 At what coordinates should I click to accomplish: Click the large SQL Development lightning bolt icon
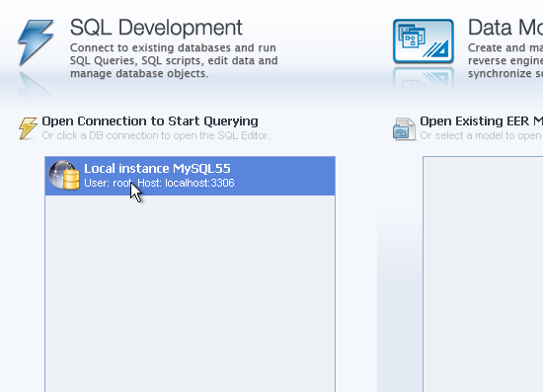(36, 42)
